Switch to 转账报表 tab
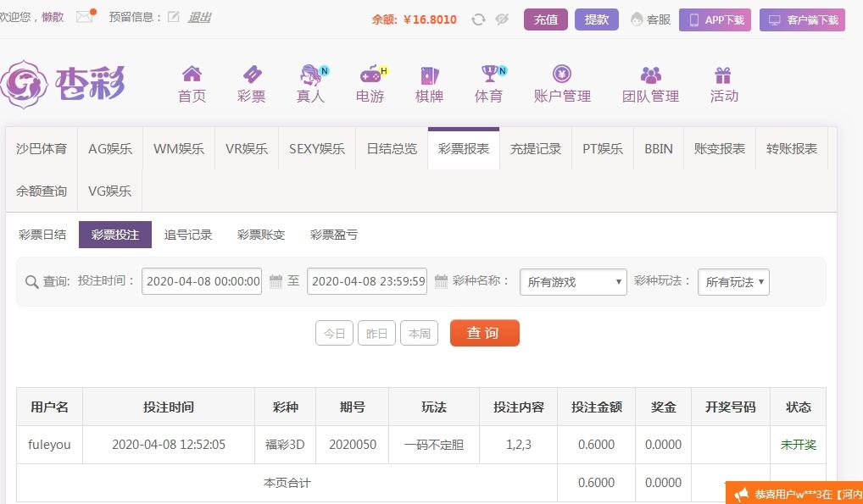This screenshot has height=504, width=863. [792, 148]
